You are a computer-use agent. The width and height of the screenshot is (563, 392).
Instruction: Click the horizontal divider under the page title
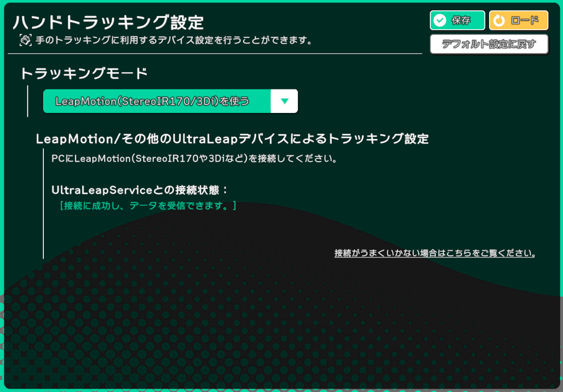point(215,54)
